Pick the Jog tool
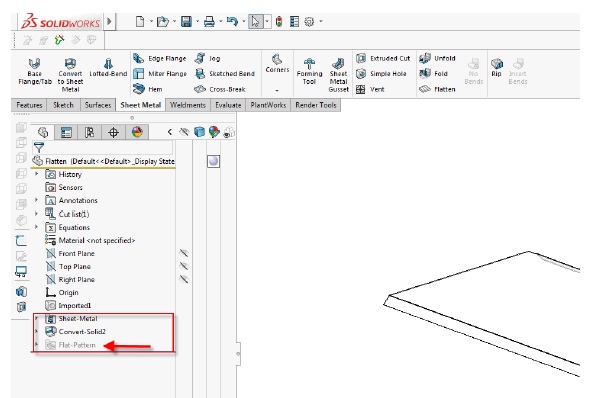Viewport: 589px width, 398px height. click(207, 58)
